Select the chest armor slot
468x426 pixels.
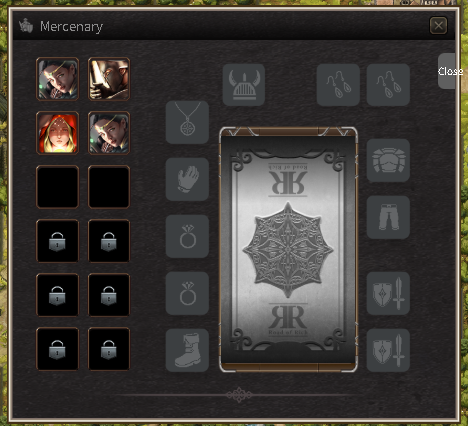pos(388,160)
